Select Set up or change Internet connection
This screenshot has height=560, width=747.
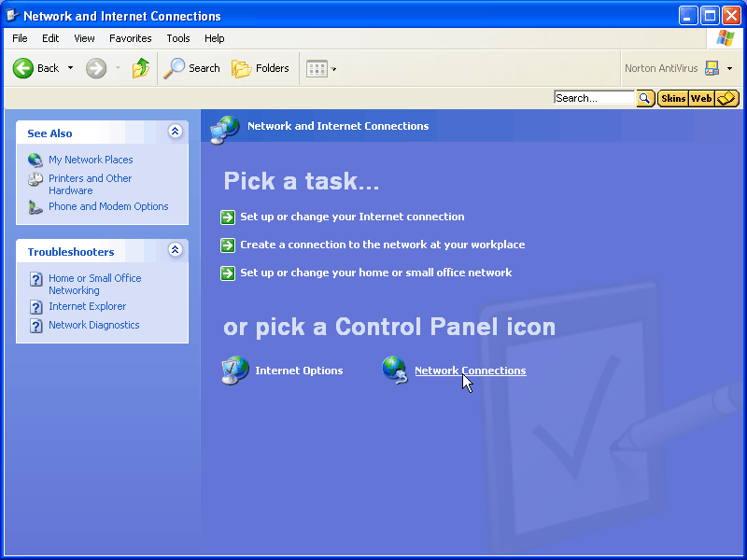point(351,217)
